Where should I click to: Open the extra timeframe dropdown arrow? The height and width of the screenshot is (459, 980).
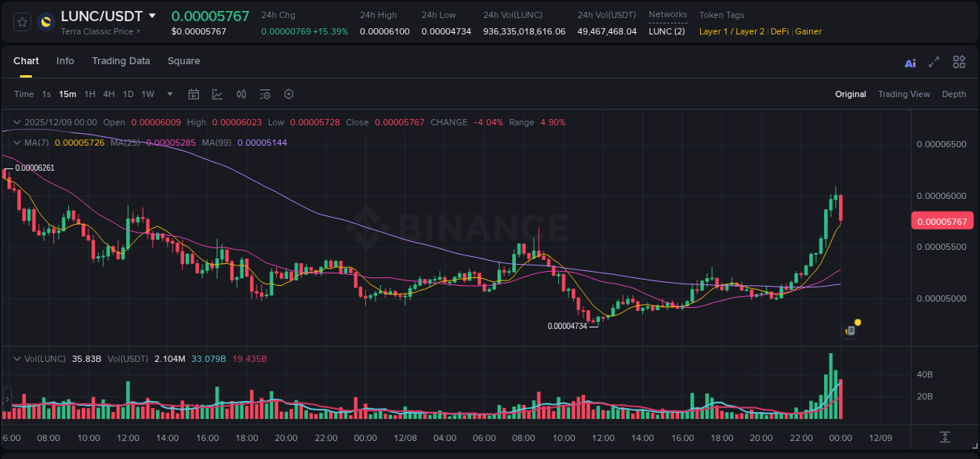point(169,94)
